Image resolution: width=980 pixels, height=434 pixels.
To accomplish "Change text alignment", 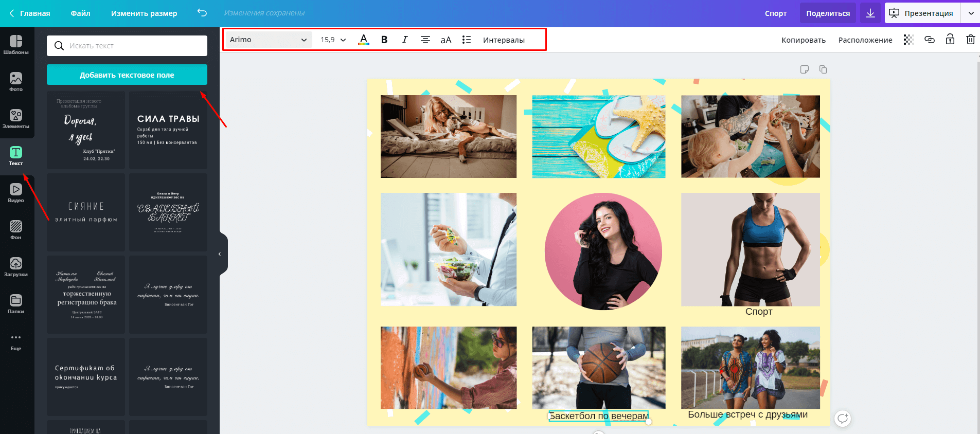I will [x=425, y=40].
